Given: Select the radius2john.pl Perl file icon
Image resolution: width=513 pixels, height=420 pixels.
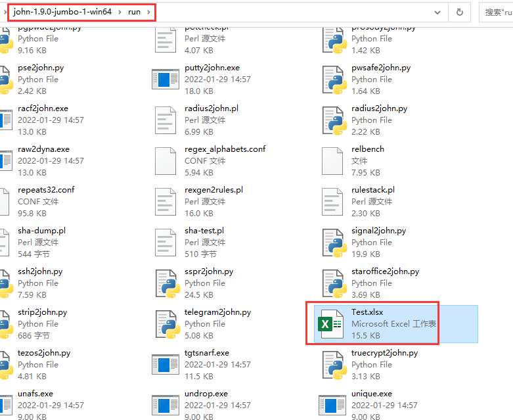Looking at the screenshot, I should click(x=166, y=120).
